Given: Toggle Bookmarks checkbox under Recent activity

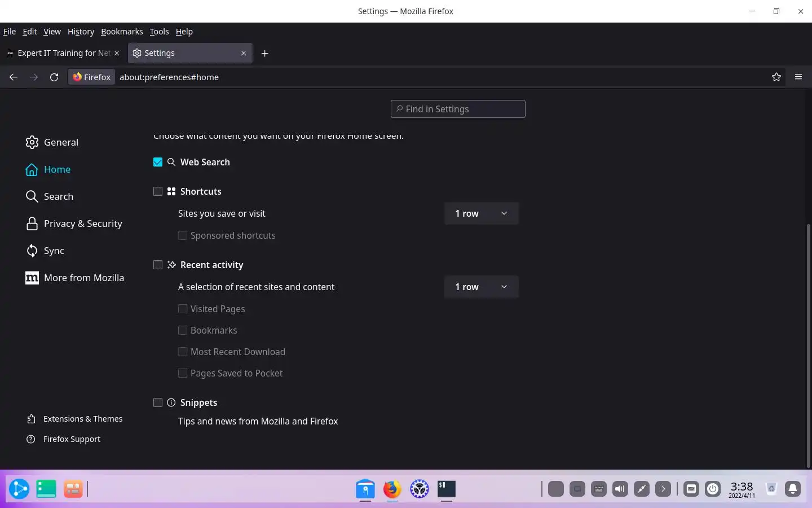Looking at the screenshot, I should click(x=183, y=330).
